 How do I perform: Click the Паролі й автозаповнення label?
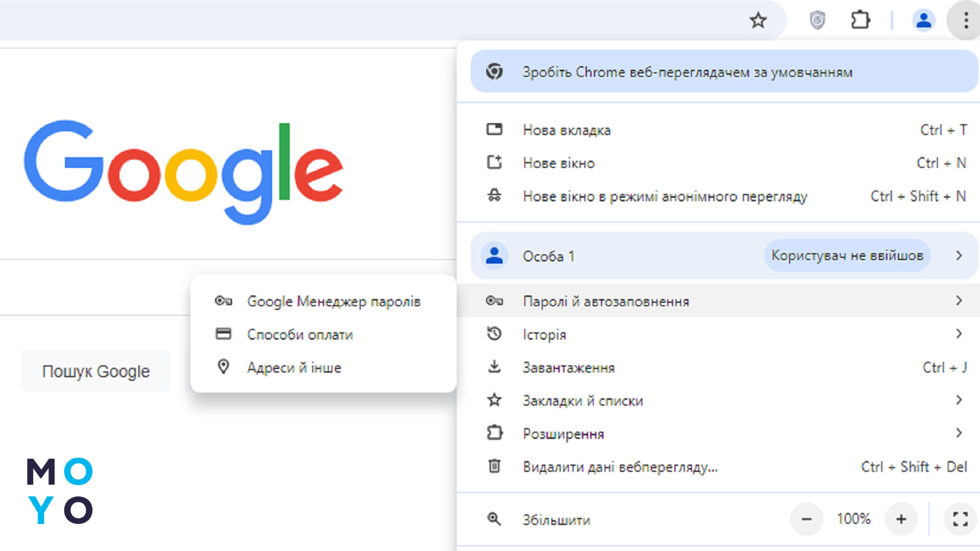point(606,302)
